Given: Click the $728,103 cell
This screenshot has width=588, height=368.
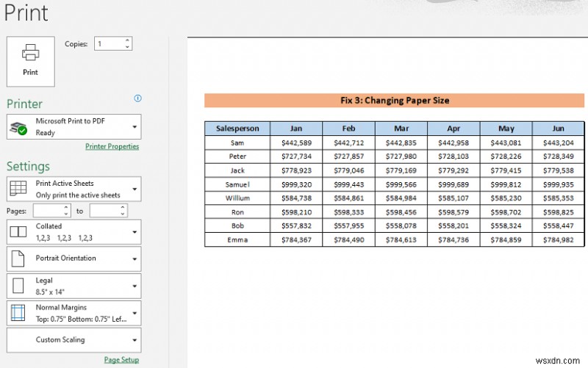Looking at the screenshot, I should pyautogui.click(x=453, y=156).
